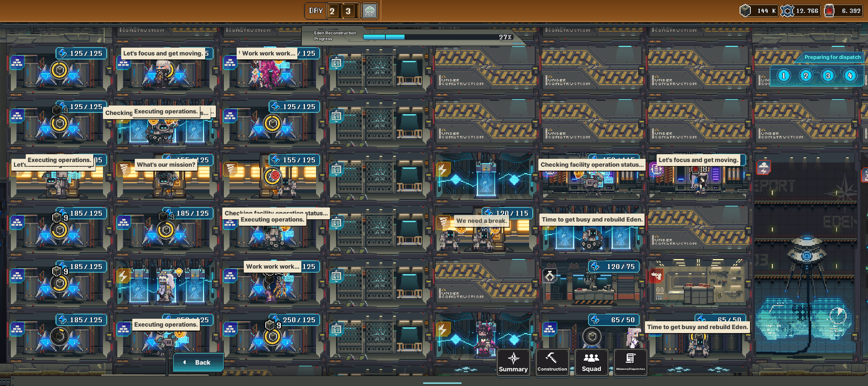
Task: Click the funnel icon beside "We need a break."
Action: coord(443,222)
